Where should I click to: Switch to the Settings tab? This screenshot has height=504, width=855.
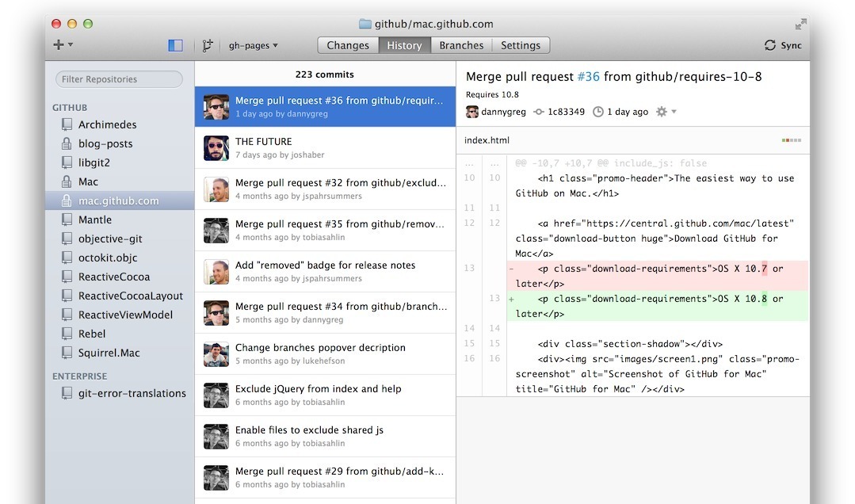[x=521, y=45]
